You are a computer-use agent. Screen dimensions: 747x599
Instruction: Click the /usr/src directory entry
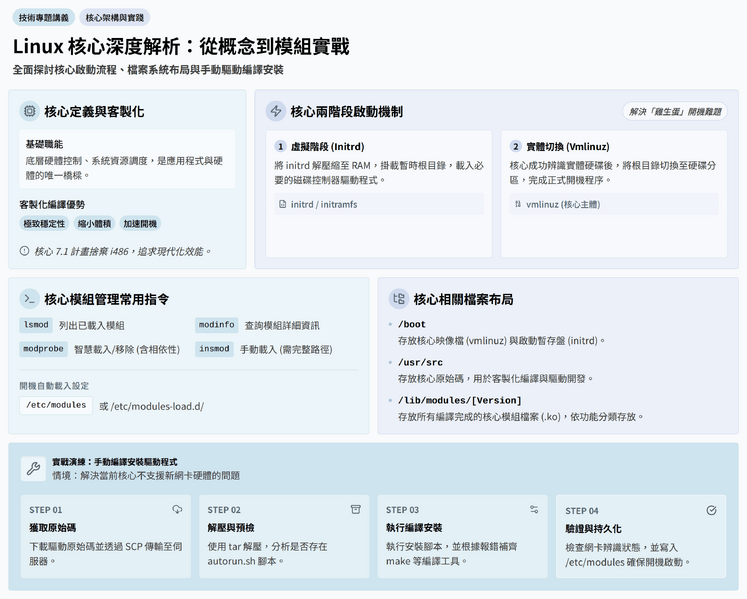(420, 363)
